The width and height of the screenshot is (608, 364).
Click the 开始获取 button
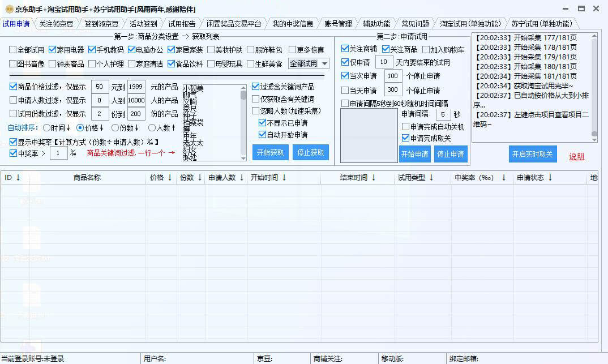point(270,152)
